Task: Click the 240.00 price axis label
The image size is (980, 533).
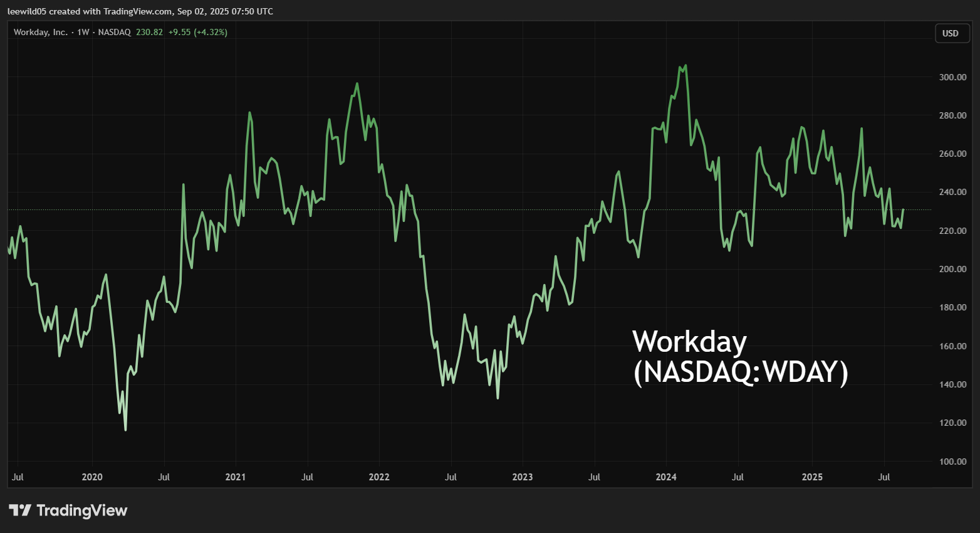Action: point(952,192)
